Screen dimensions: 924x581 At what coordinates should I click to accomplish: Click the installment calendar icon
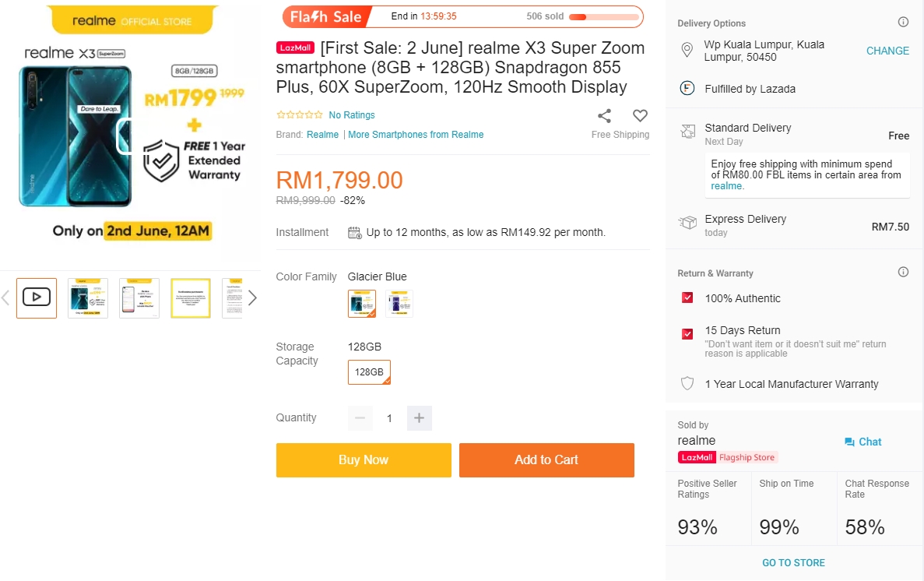tap(354, 232)
